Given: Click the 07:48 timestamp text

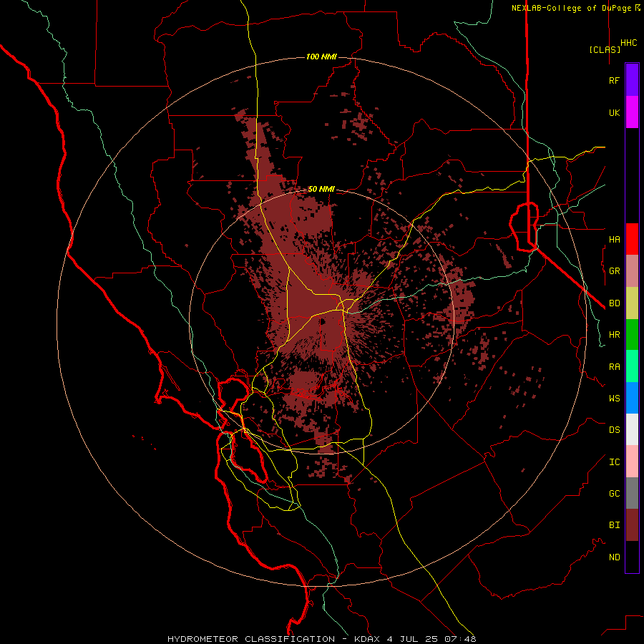Looking at the screenshot, I should click(x=462, y=639).
